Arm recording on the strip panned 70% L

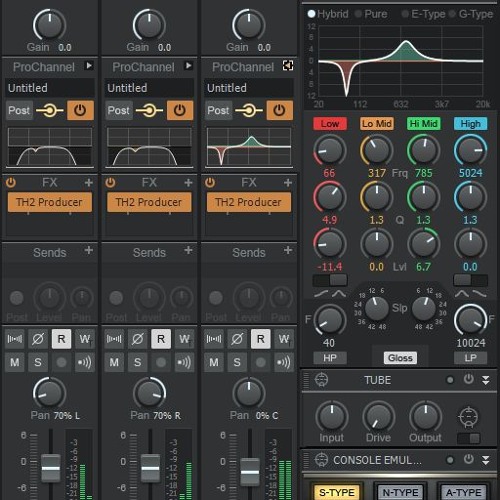pyautogui.click(x=61, y=362)
